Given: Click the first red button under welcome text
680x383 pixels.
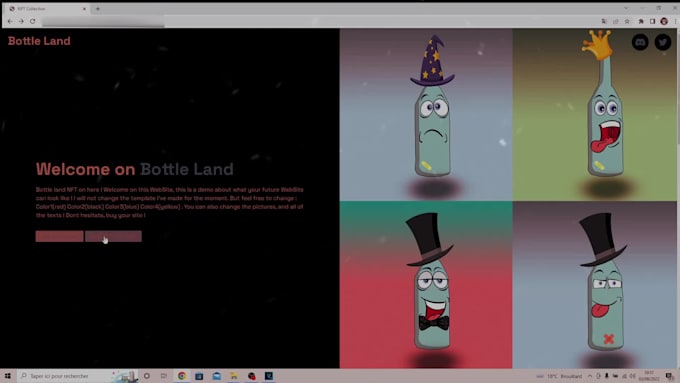Looking at the screenshot, I should (x=59, y=236).
